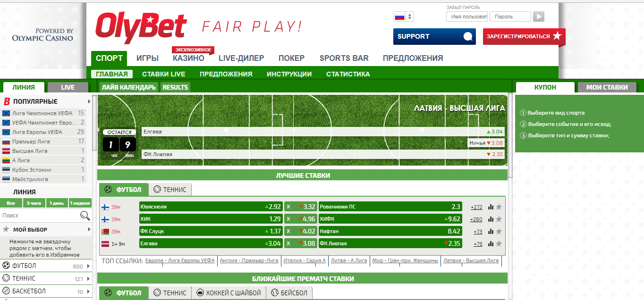The image size is (644, 300).
Task: Open the ИГРЫ main menu
Action: tap(147, 58)
